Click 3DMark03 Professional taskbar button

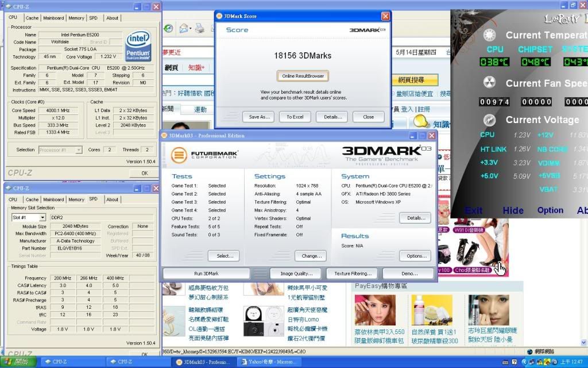204,362
